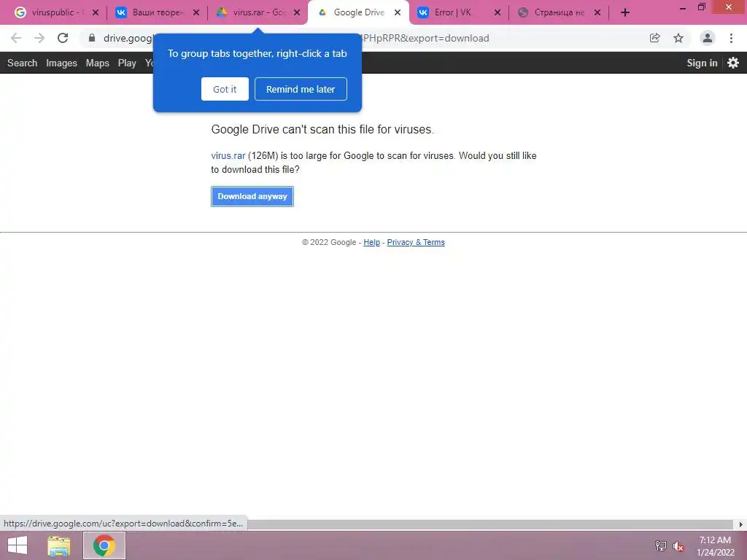Screen dimensions: 747x560
Task: Click the browser Forward arrow
Action: pos(39,38)
